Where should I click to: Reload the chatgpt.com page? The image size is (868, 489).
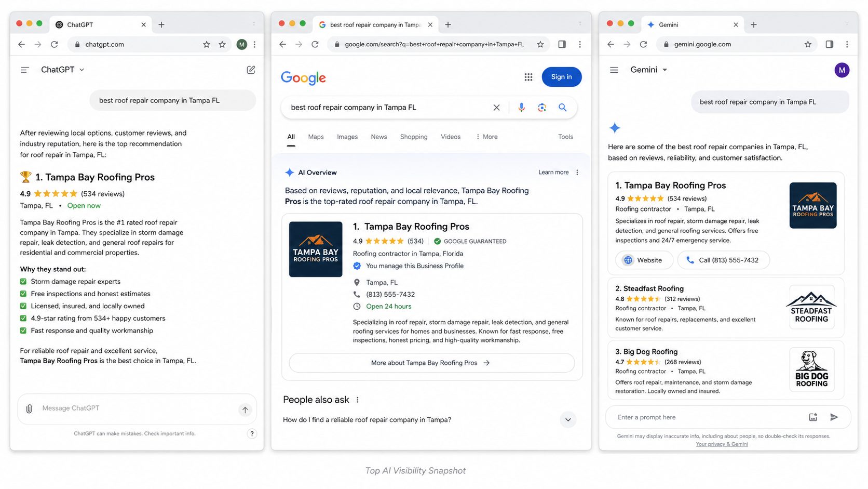tap(54, 45)
